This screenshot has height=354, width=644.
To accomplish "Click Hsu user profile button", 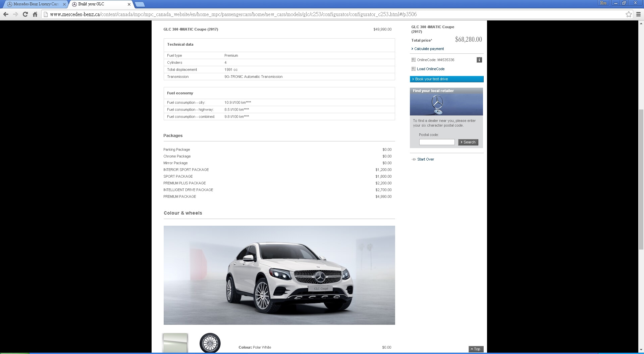I will [x=603, y=3].
